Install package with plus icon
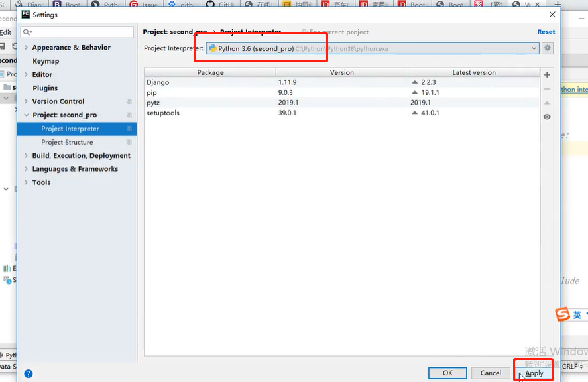Viewport: 588px width, 382px height. 547,75
